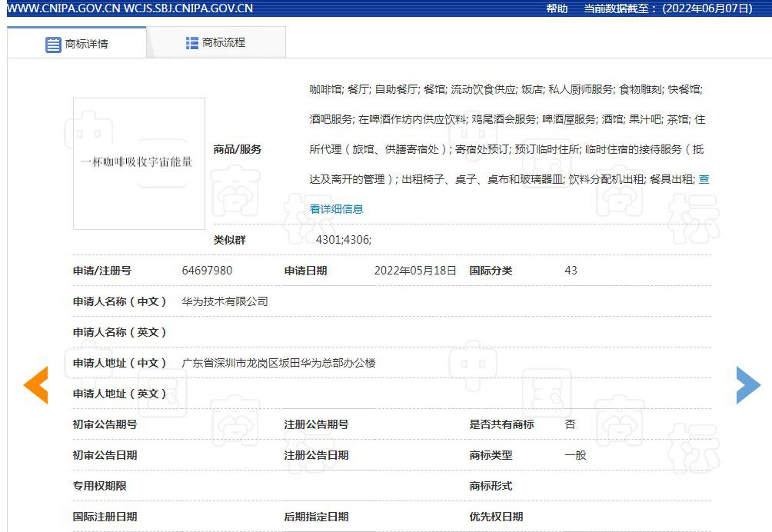Select the similar group value 4301;4306;
Image resolution: width=772 pixels, height=532 pixels.
coord(344,240)
